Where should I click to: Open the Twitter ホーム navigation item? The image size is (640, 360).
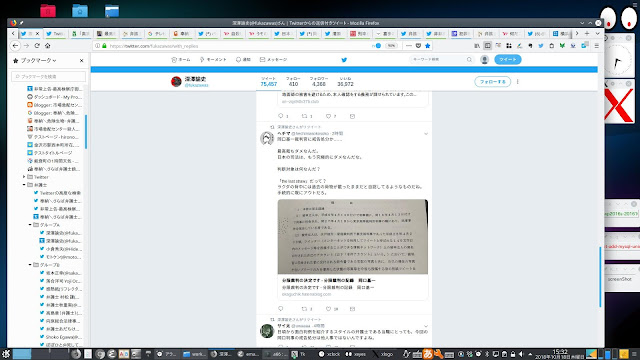coord(181,60)
